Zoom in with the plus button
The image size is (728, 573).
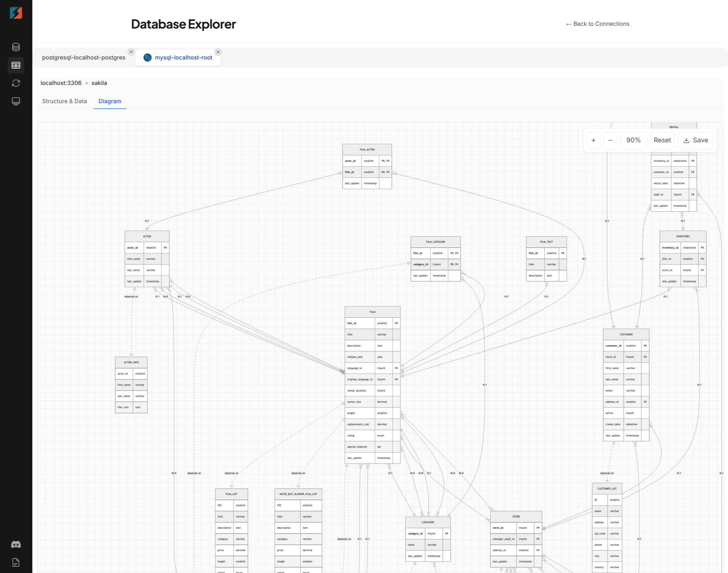[x=593, y=140]
